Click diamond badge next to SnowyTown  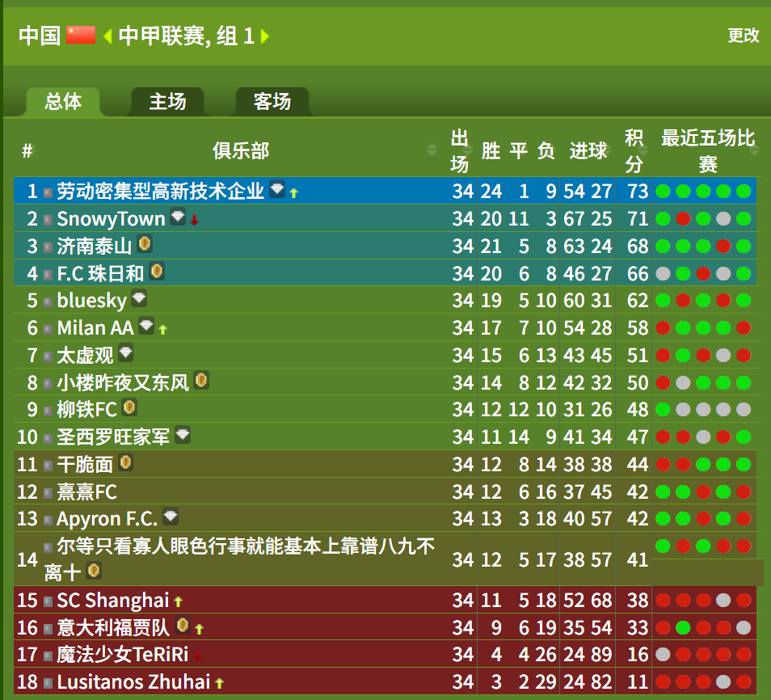tap(178, 216)
